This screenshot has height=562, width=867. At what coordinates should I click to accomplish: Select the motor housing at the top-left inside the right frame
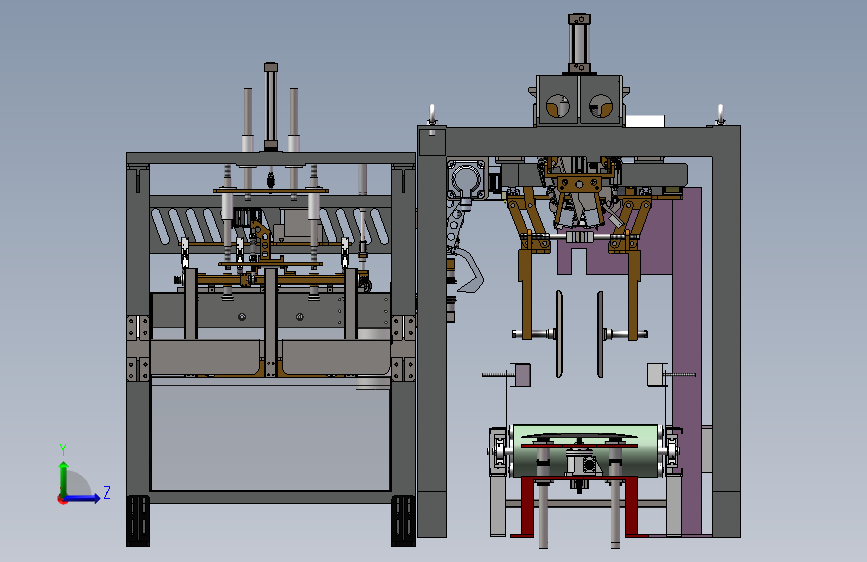(467, 180)
